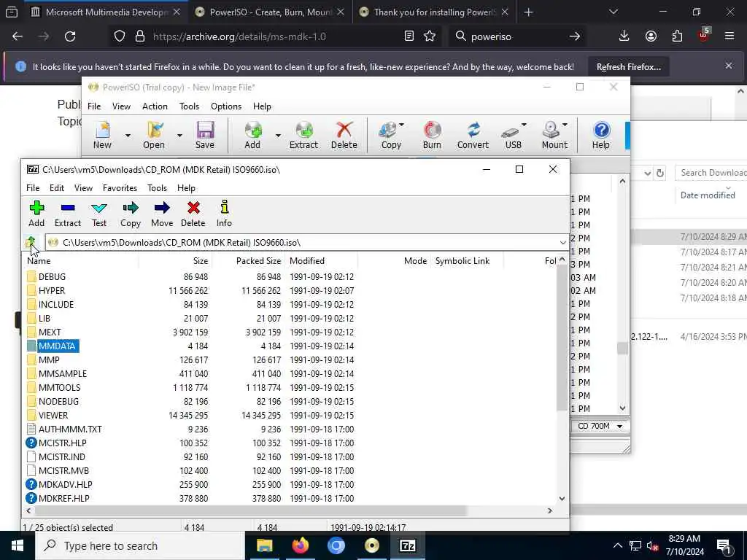
Task: Click the 7-Zip Copy toolbar icon
Action: 130,213
